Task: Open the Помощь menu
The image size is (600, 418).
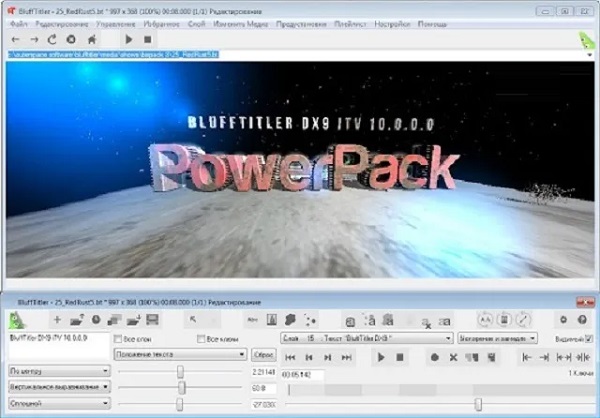Action: click(x=432, y=24)
